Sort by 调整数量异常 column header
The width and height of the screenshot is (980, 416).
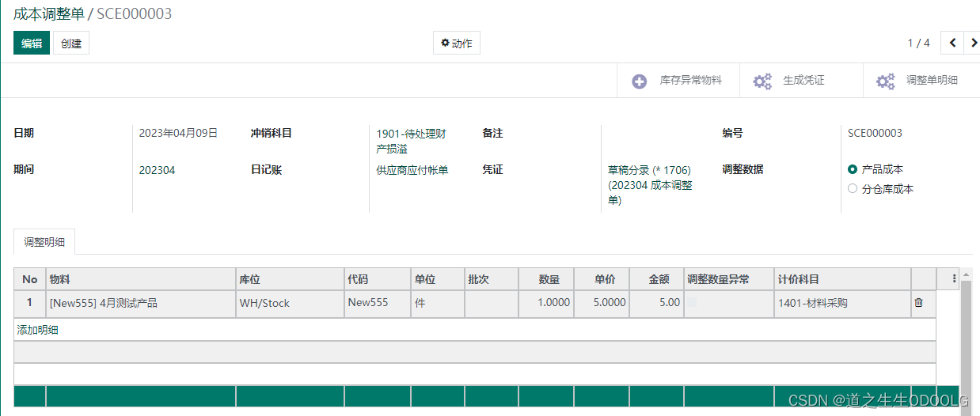coord(729,279)
